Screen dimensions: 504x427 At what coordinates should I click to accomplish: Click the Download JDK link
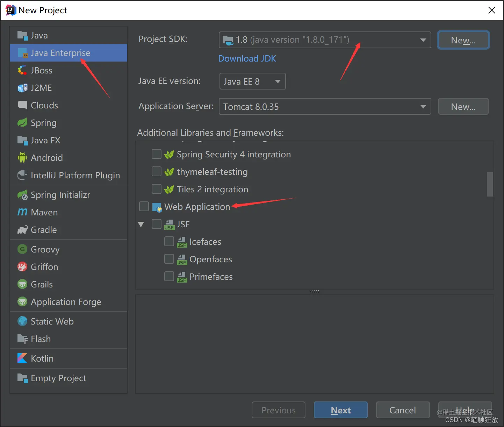coord(247,58)
